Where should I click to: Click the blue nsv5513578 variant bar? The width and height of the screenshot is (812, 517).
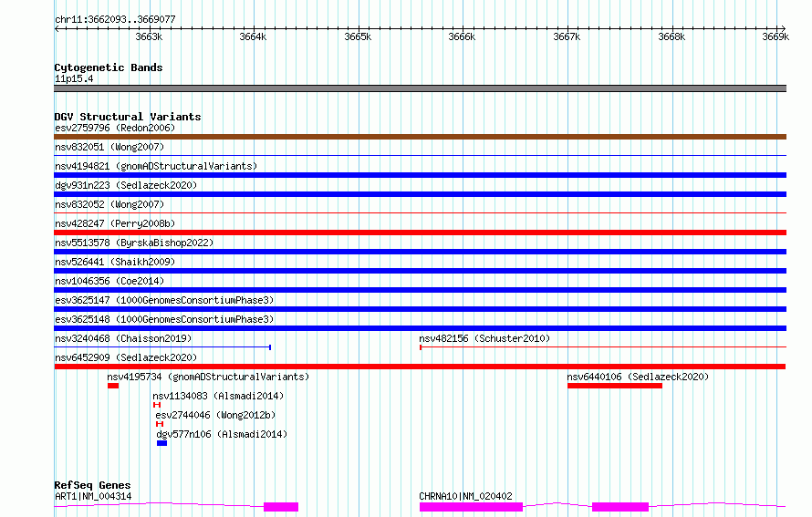click(420, 252)
